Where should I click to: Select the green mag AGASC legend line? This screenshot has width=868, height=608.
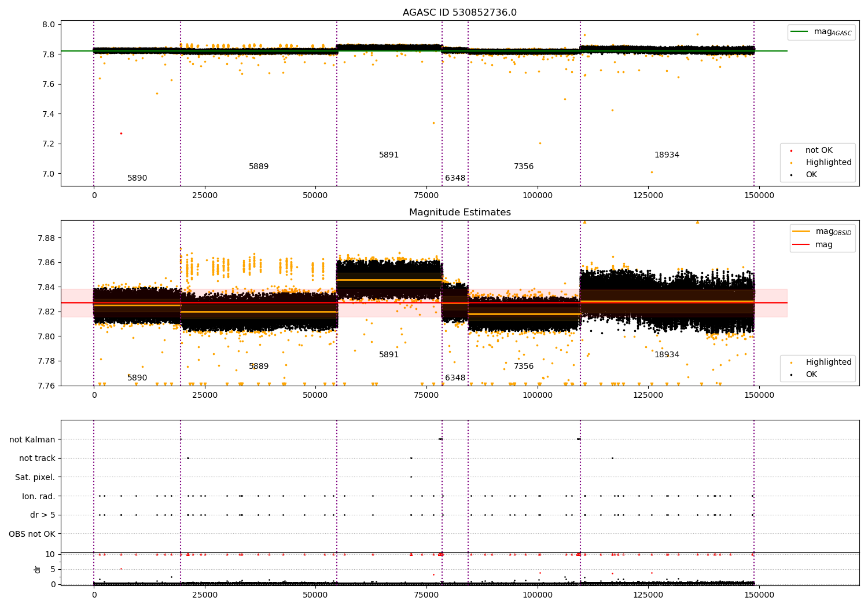coord(800,32)
